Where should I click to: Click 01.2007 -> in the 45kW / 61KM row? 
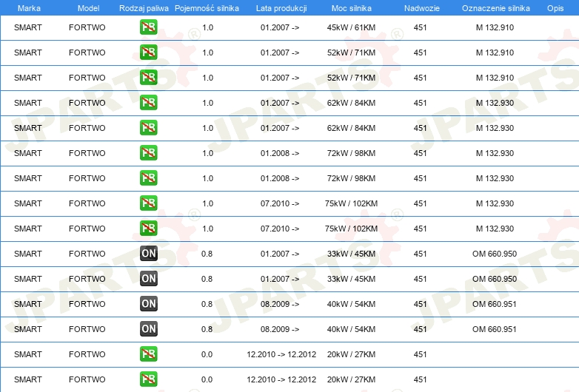click(x=280, y=27)
